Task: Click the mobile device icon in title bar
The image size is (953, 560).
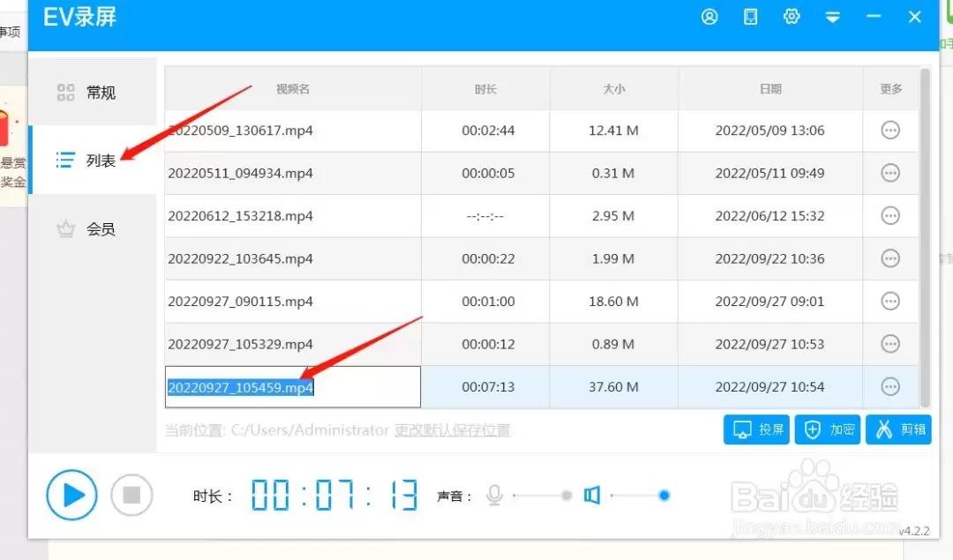Action: coord(751,17)
